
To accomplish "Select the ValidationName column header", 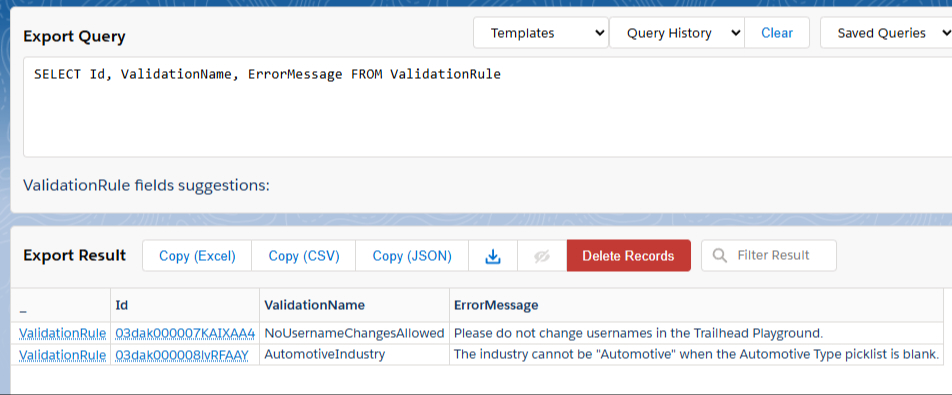I will (354, 305).
